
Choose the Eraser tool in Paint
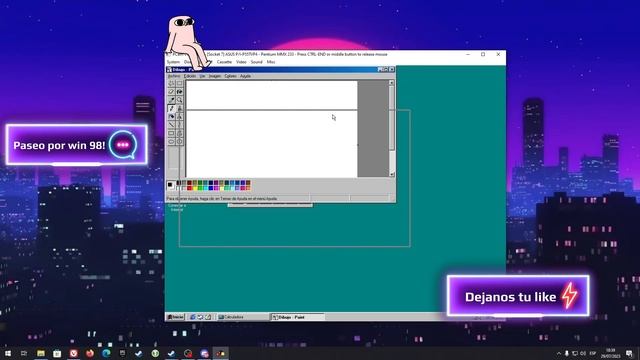171,92
